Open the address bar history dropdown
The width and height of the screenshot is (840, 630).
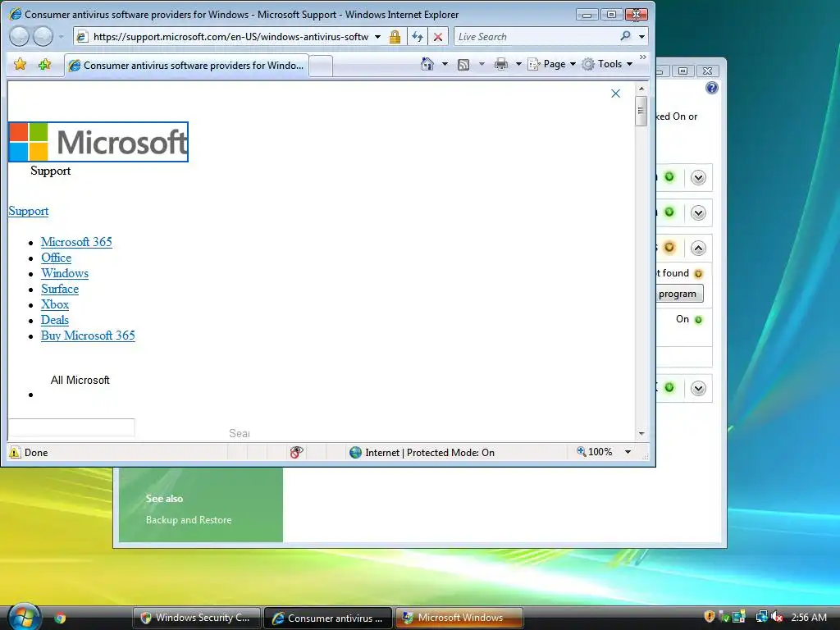(x=377, y=37)
